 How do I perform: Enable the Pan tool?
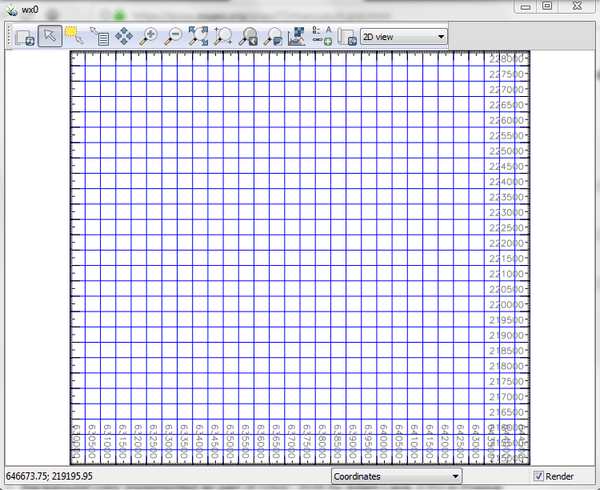point(124,37)
